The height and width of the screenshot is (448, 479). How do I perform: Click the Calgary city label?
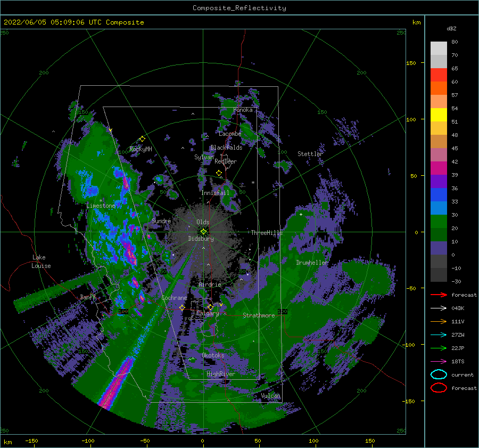pyautogui.click(x=208, y=313)
